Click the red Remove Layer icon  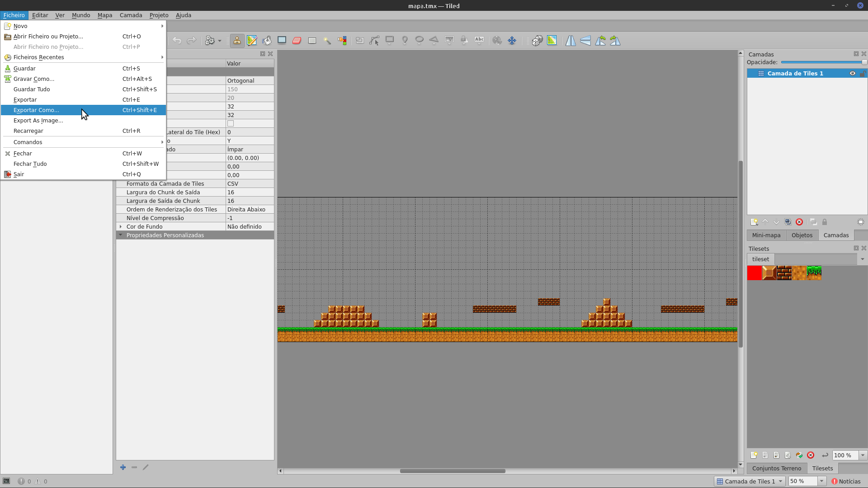coord(799,222)
